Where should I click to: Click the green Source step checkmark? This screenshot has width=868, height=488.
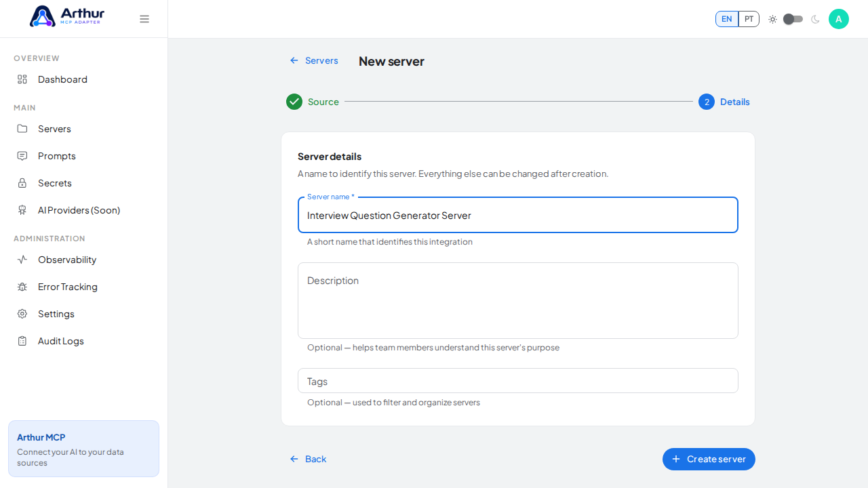click(x=294, y=102)
